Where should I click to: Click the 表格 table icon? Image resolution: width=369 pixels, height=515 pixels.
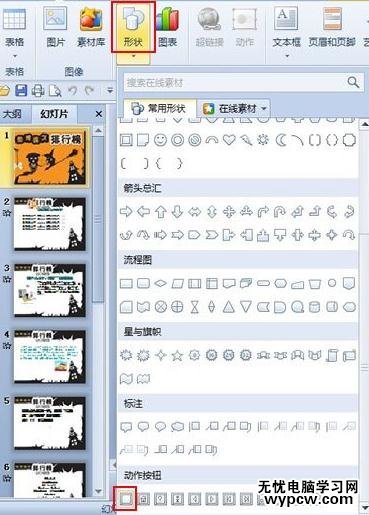pyautogui.click(x=14, y=19)
